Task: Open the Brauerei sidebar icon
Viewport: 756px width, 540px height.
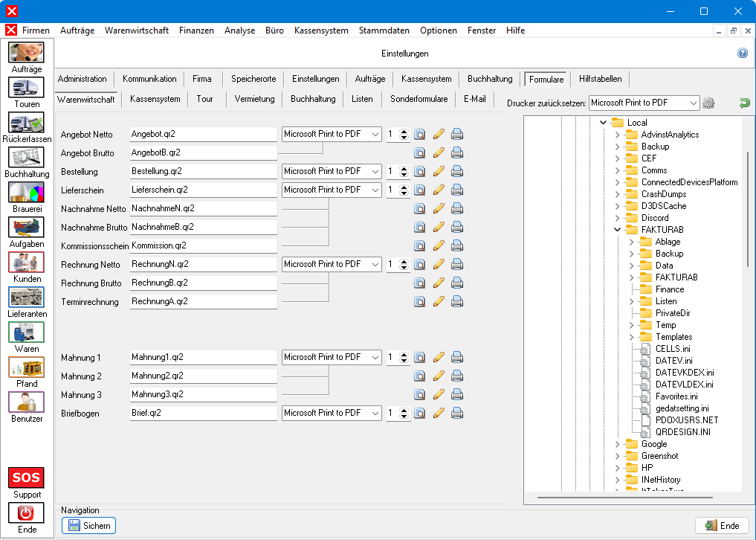Action: pyautogui.click(x=26, y=193)
